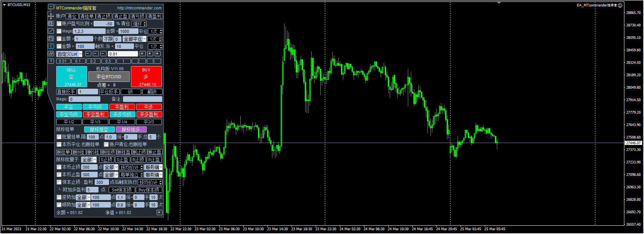Click the S止损 button

(107, 160)
